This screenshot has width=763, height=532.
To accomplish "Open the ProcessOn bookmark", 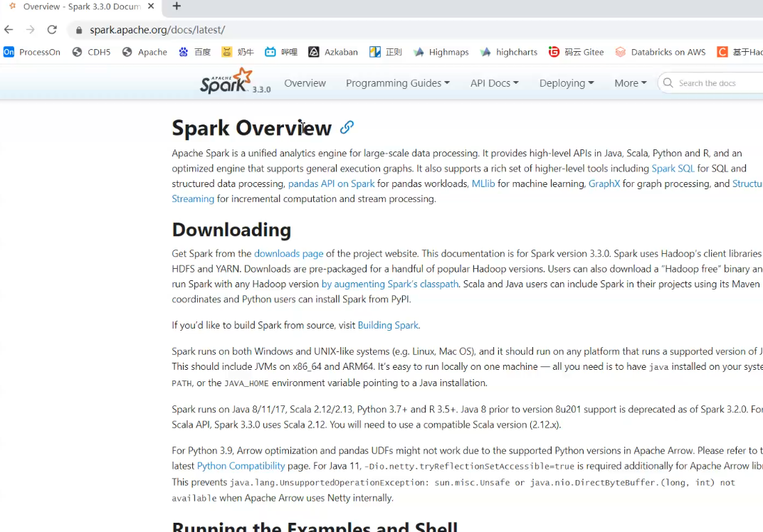I will [x=32, y=52].
